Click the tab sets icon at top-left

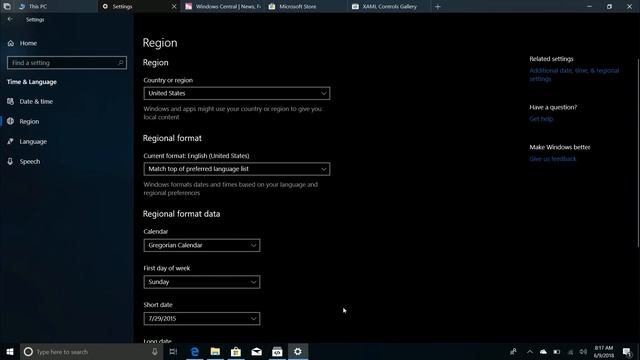pos(7,6)
